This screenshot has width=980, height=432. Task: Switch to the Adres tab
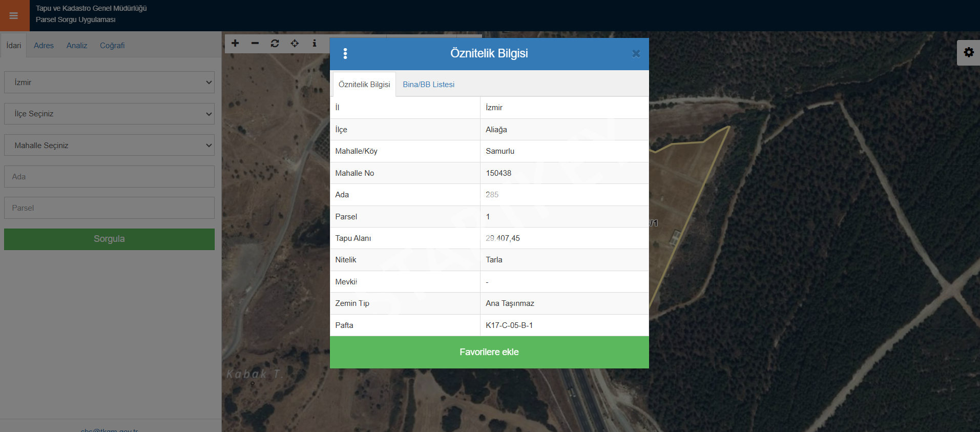point(44,46)
